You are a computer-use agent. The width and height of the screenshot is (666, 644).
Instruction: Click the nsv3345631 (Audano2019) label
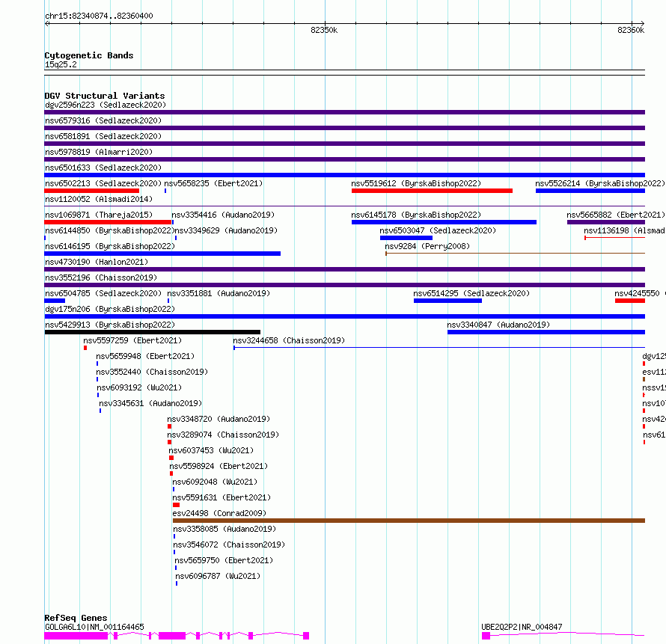[150, 403]
